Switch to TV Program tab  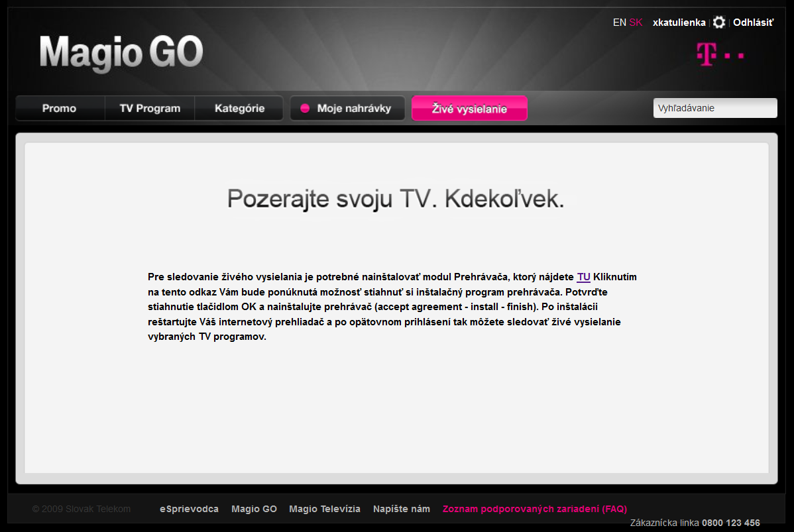tap(150, 109)
